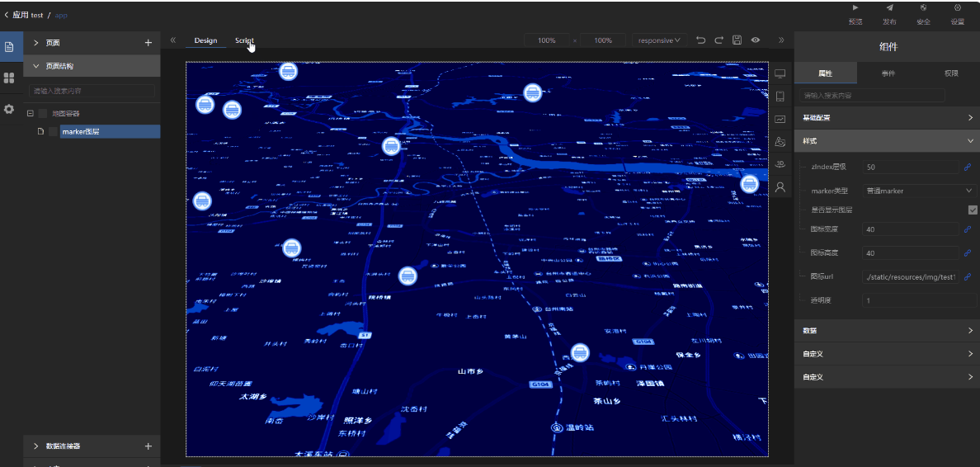
Task: Switch to the 事件 tab
Action: [888, 73]
